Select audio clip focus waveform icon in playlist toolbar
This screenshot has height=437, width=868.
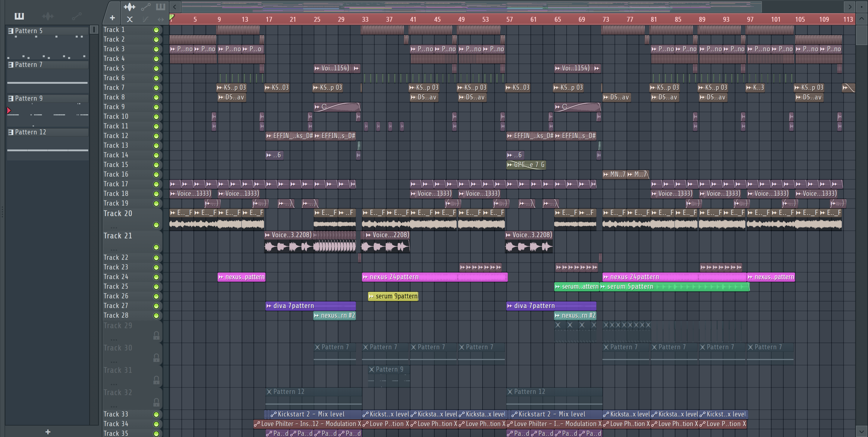coord(129,6)
